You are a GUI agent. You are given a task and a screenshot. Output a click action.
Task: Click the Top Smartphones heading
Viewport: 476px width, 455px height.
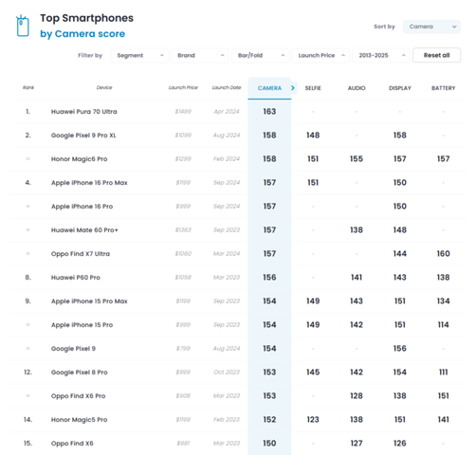(87, 18)
